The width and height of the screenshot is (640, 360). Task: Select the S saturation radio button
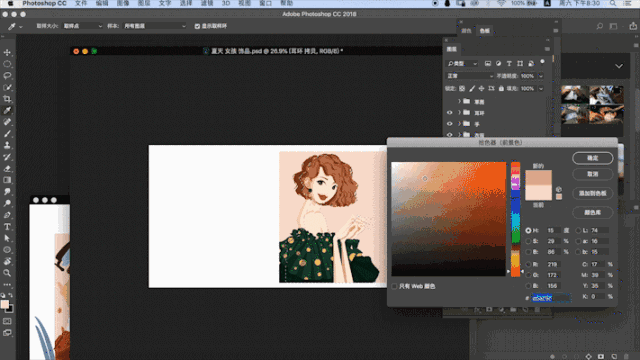pos(529,241)
